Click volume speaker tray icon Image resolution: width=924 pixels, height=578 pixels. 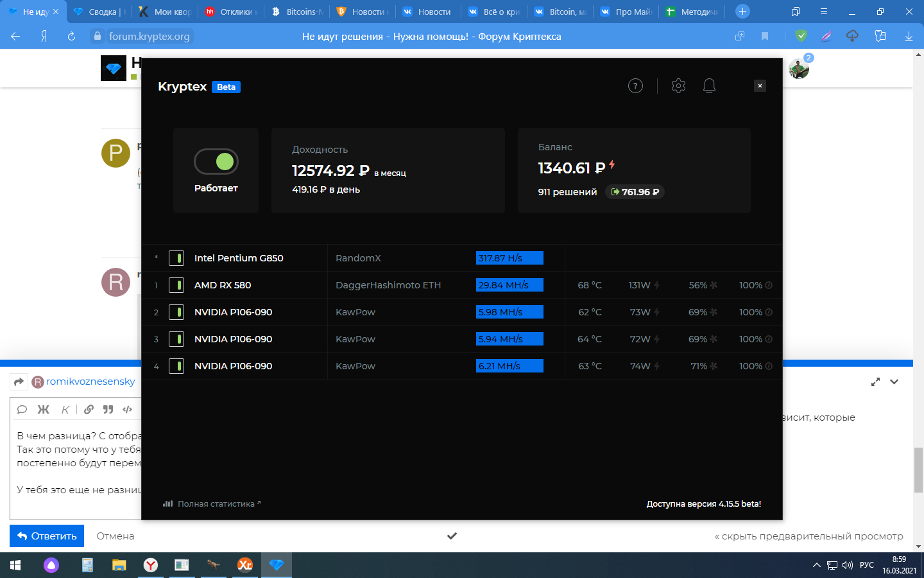(848, 565)
